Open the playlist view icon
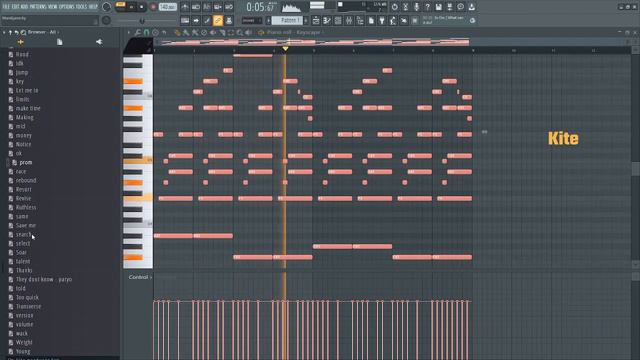This screenshot has width=640, height=360. (x=316, y=20)
